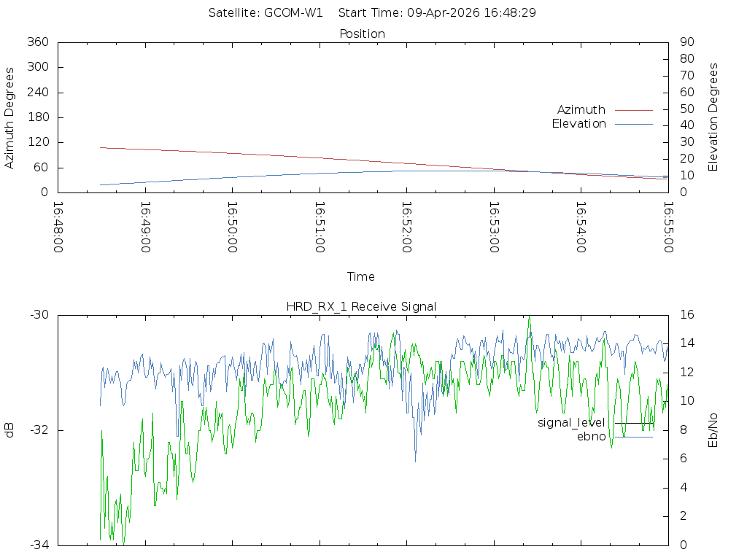Click the HRD_RX_1 Receive Signal title
This screenshot has width=747, height=560.
[361, 306]
